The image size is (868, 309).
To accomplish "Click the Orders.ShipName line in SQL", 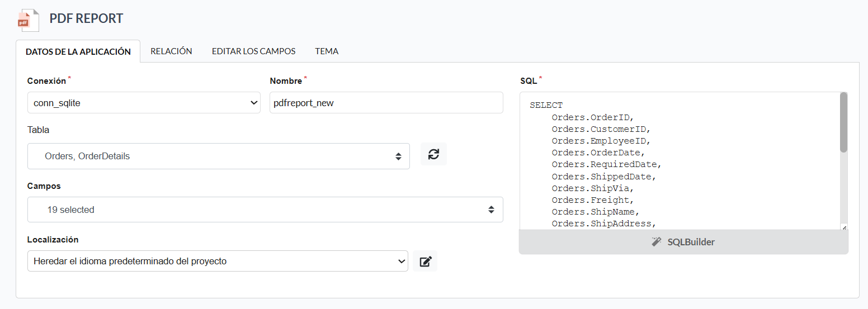I will tap(595, 212).
